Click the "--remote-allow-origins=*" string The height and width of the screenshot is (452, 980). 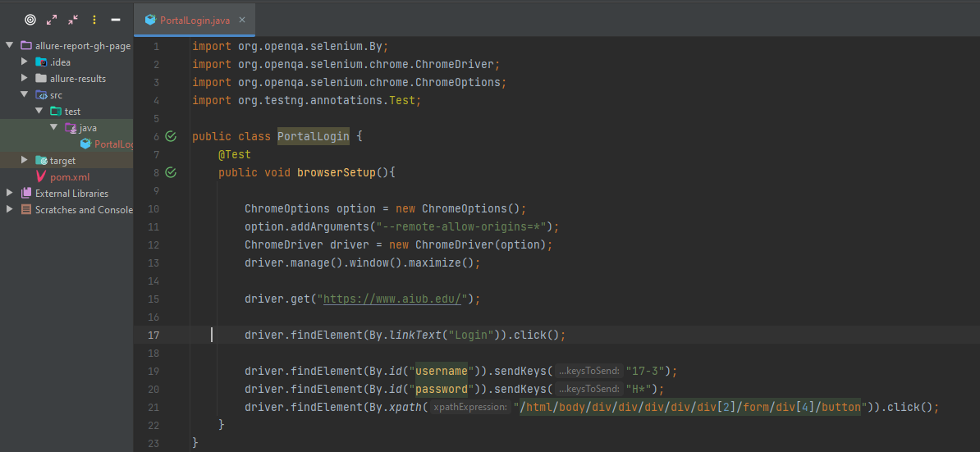point(460,226)
